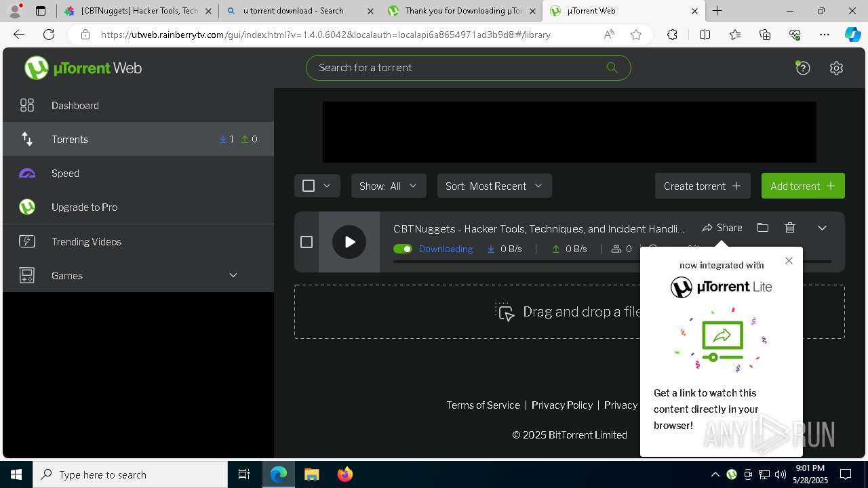This screenshot has height=488, width=868.
Task: Open the Favorites list icon
Action: [735, 35]
